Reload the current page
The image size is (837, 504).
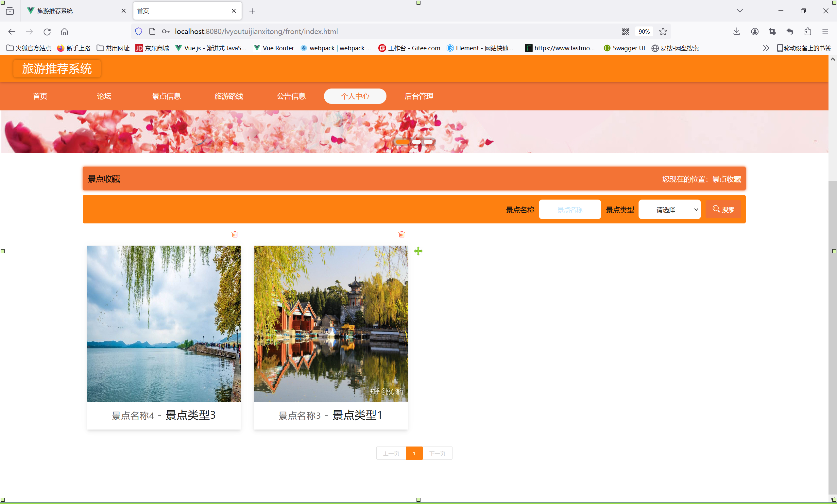pyautogui.click(x=47, y=32)
